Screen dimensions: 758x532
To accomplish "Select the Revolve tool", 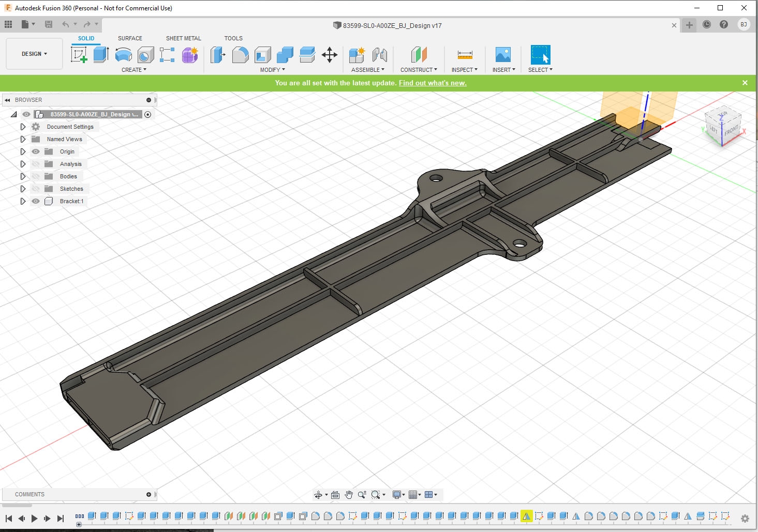I will 123,55.
